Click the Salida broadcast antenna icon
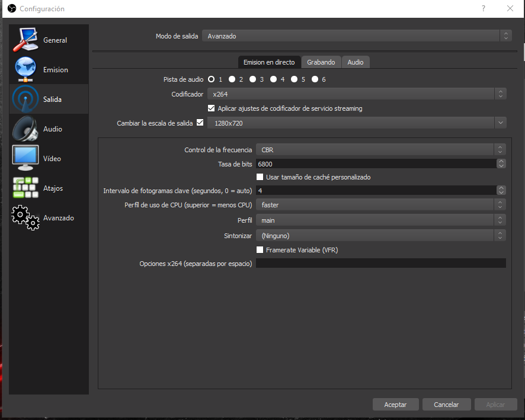Viewport: 525px width, 420px height. click(x=25, y=99)
